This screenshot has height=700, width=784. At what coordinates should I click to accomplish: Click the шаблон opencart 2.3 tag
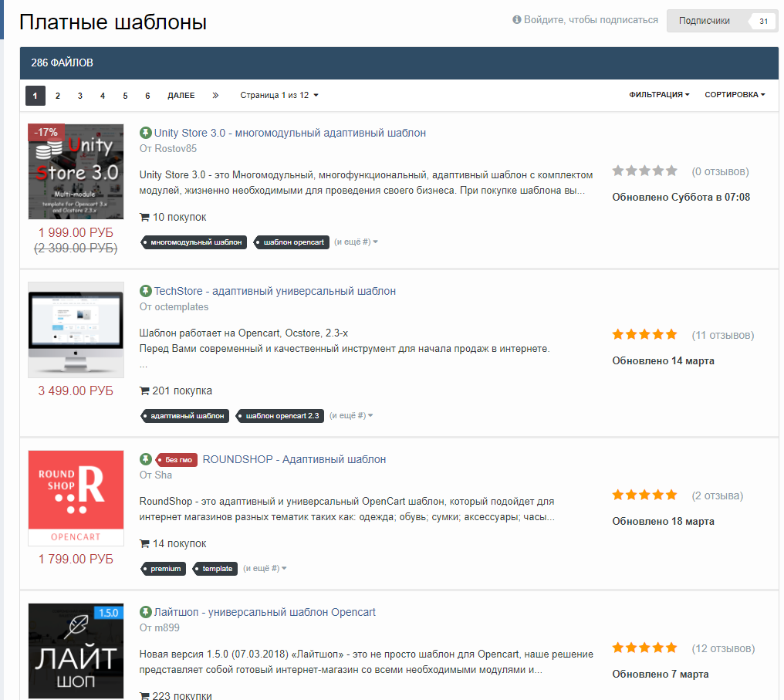[280, 415]
